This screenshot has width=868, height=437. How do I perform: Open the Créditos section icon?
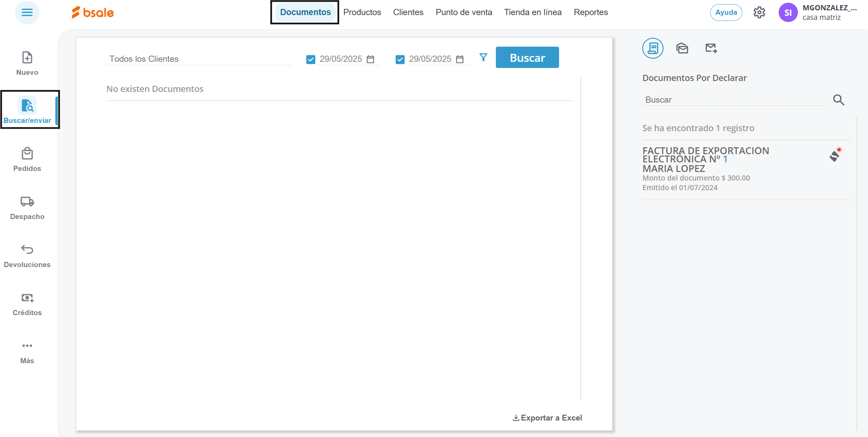[x=27, y=298]
